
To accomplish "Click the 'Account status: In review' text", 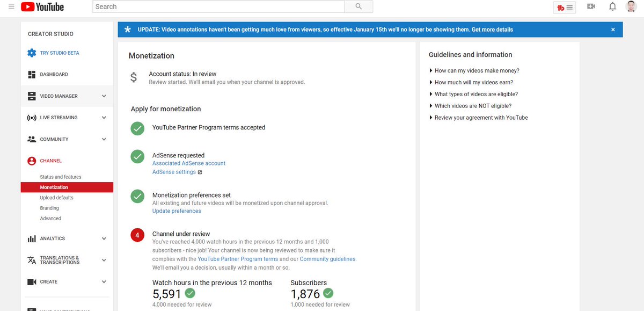I will click(182, 74).
